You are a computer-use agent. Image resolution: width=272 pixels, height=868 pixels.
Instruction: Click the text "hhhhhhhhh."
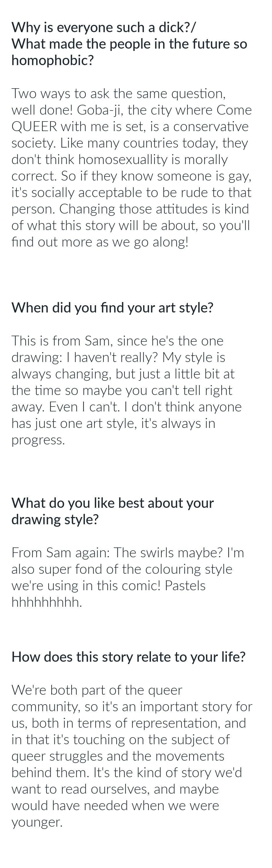click(x=47, y=602)
